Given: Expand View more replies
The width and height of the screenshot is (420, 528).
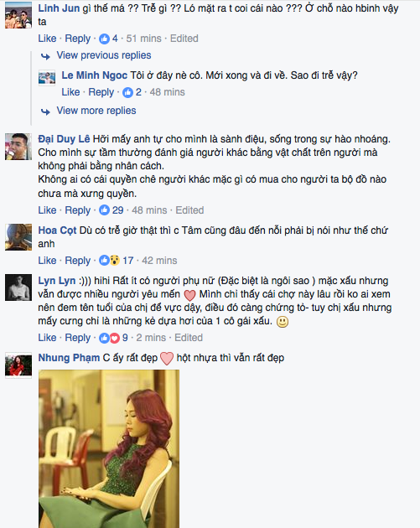Looking at the screenshot, I should click(x=96, y=111).
